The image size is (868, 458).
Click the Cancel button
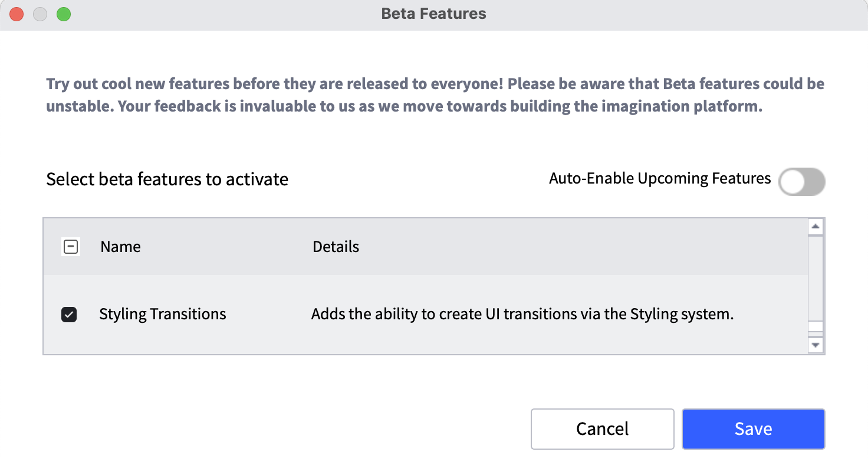[603, 429]
